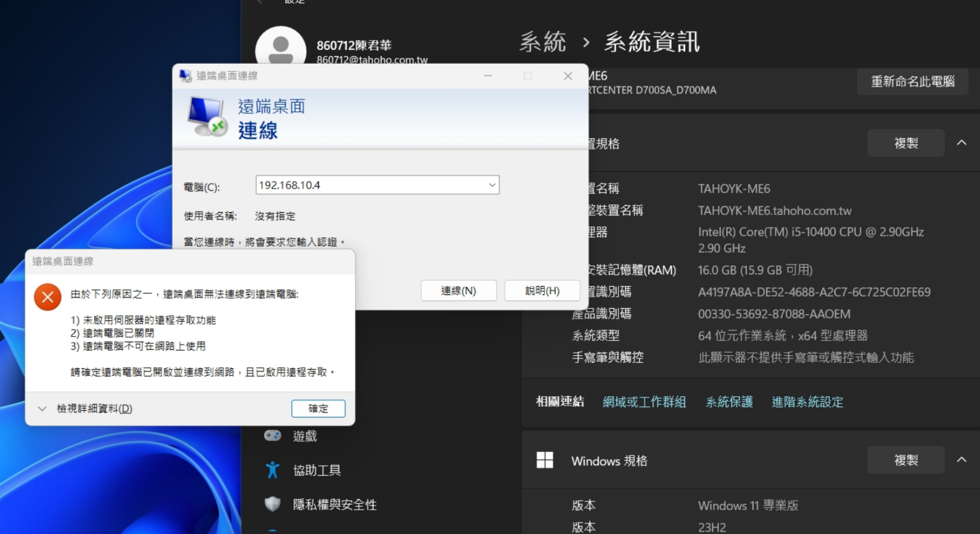The width and height of the screenshot is (980, 534).
Task: Open 遊戲 gaming settings icon
Action: (x=273, y=436)
